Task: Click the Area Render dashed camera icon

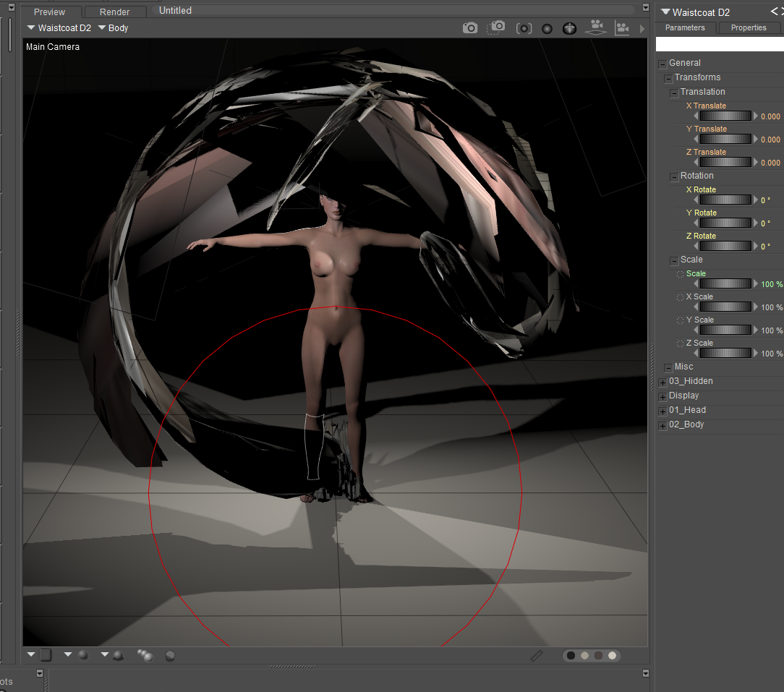Action: pyautogui.click(x=496, y=27)
